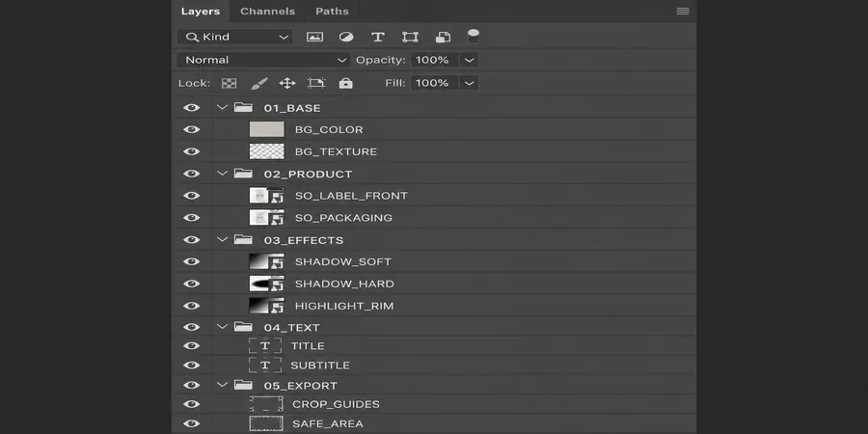The width and height of the screenshot is (868, 434).
Task: Hide the SO_LABEL_FRONT layer
Action: coord(192,196)
